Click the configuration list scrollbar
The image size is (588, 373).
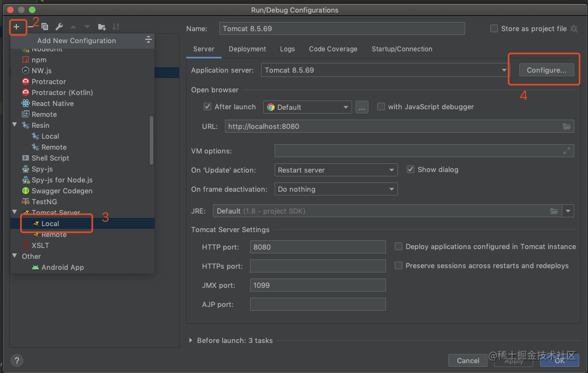[151, 140]
